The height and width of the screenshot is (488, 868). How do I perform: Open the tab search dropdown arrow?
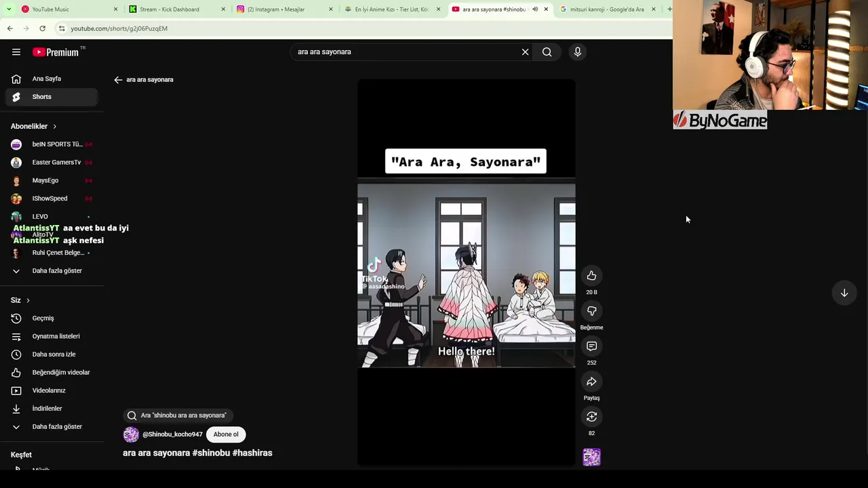pos(9,9)
